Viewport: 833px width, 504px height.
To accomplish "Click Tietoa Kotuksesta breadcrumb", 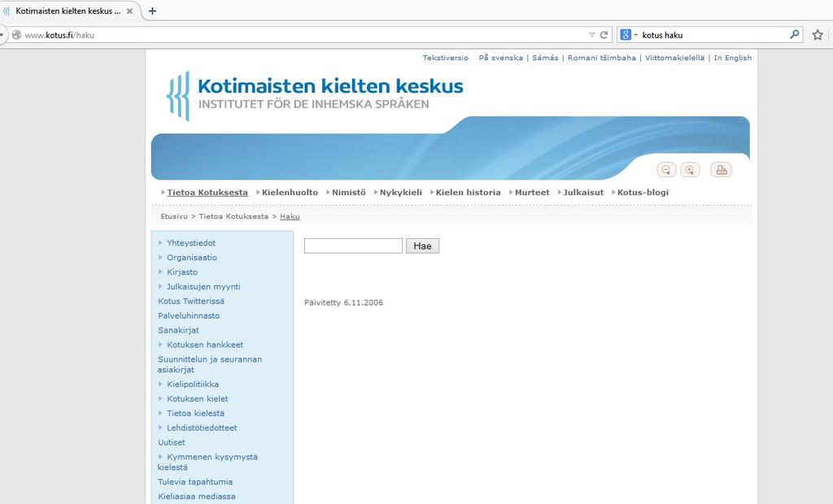I will coord(233,216).
